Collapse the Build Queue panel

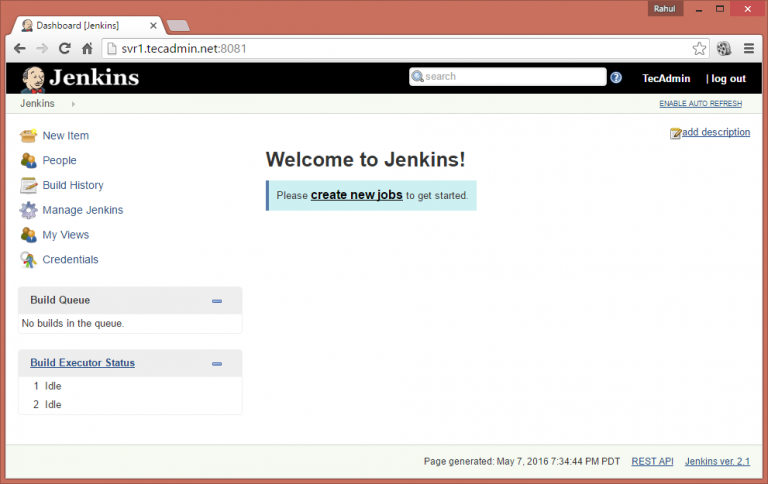(216, 301)
